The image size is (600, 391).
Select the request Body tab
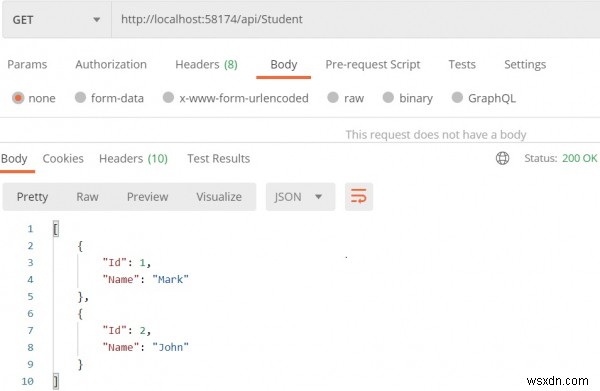(284, 64)
